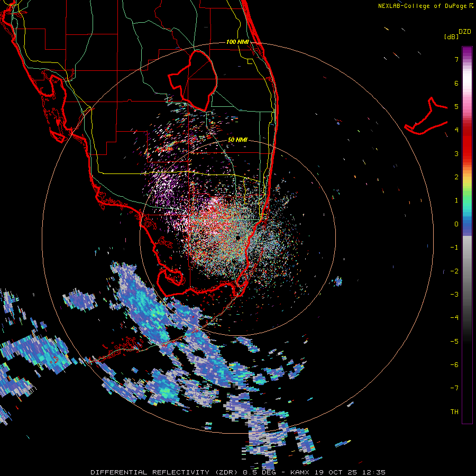Click the blue 0 dB section of color bar

pos(467,225)
